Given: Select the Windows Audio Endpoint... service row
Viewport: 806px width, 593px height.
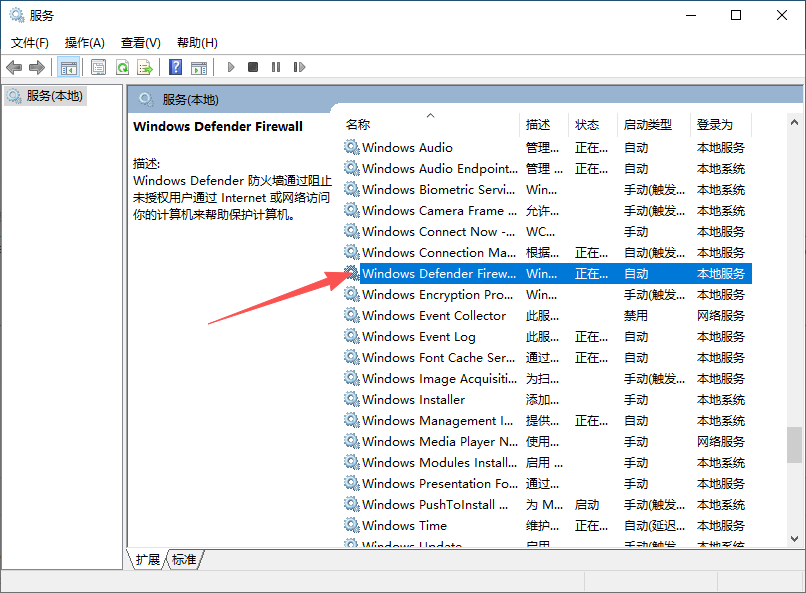Looking at the screenshot, I should click(x=547, y=169).
